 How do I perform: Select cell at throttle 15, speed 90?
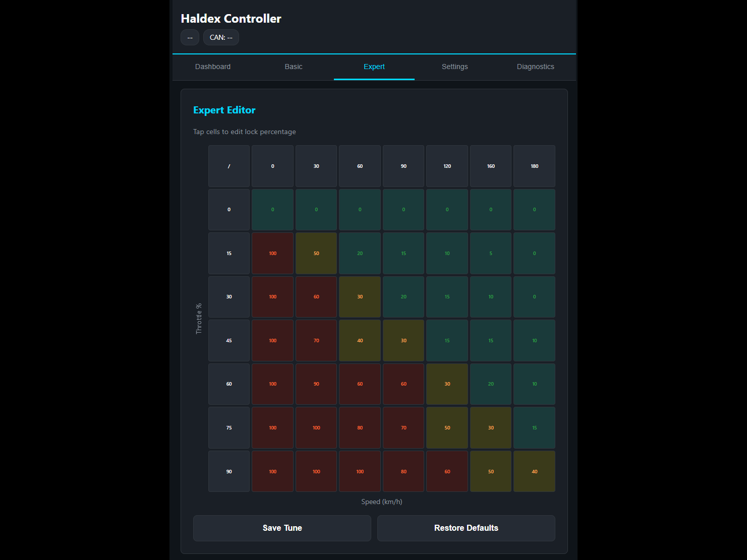coord(404,254)
